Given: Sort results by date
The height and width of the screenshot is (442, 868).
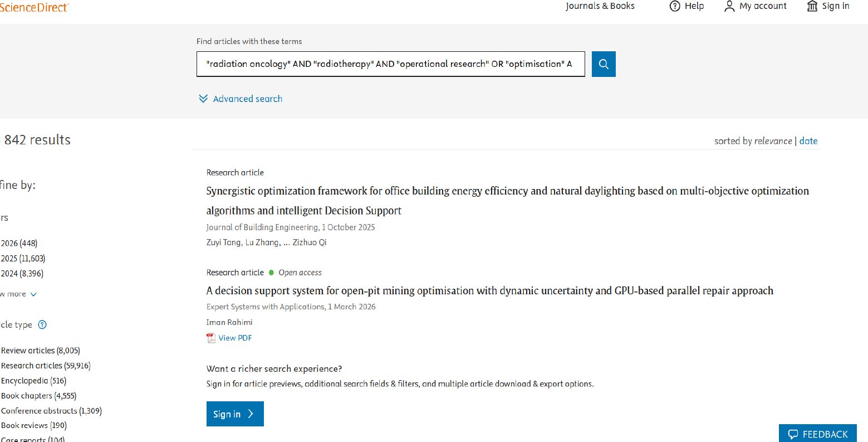Looking at the screenshot, I should click(808, 141).
